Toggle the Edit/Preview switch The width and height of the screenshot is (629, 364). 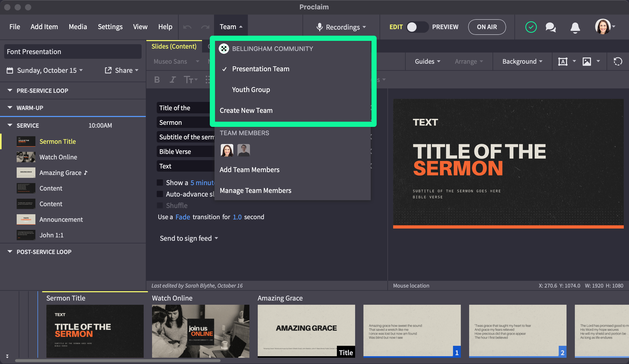[417, 27]
